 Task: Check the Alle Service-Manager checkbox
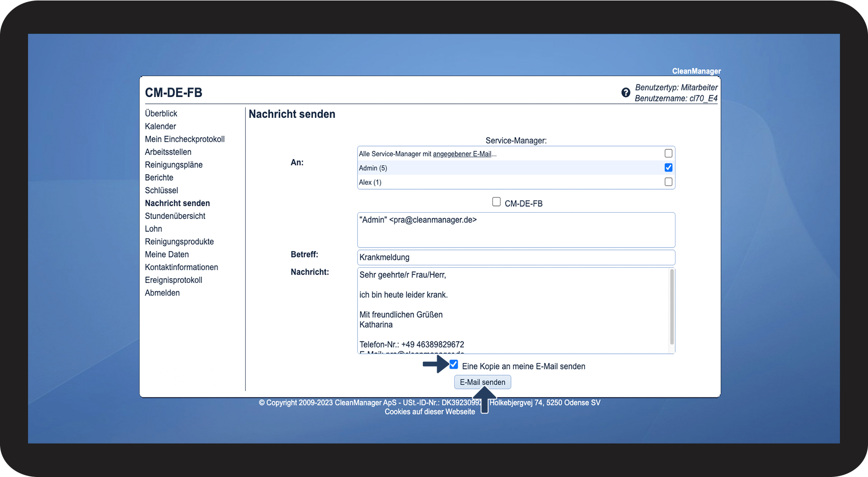tap(668, 153)
